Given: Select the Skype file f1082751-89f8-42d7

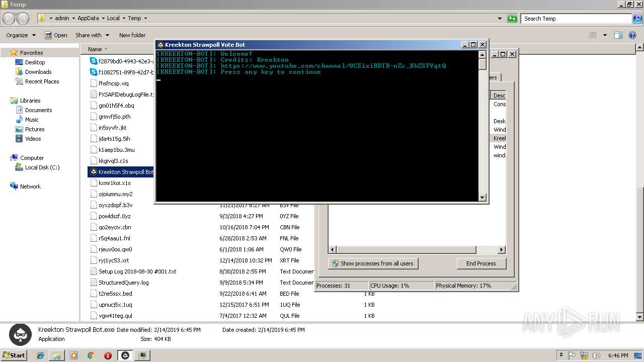Looking at the screenshot, I should [x=122, y=72].
